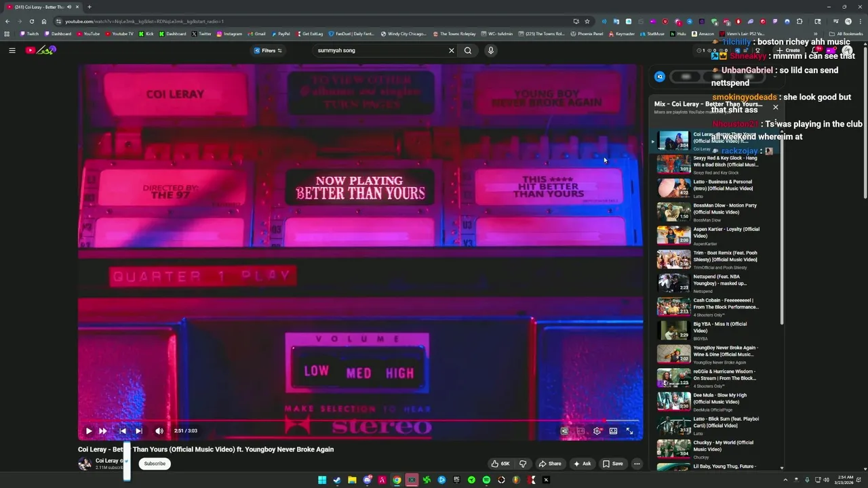Viewport: 868px width, 488px height.
Task: Open Big YBA Miss It video
Action: [709, 331]
